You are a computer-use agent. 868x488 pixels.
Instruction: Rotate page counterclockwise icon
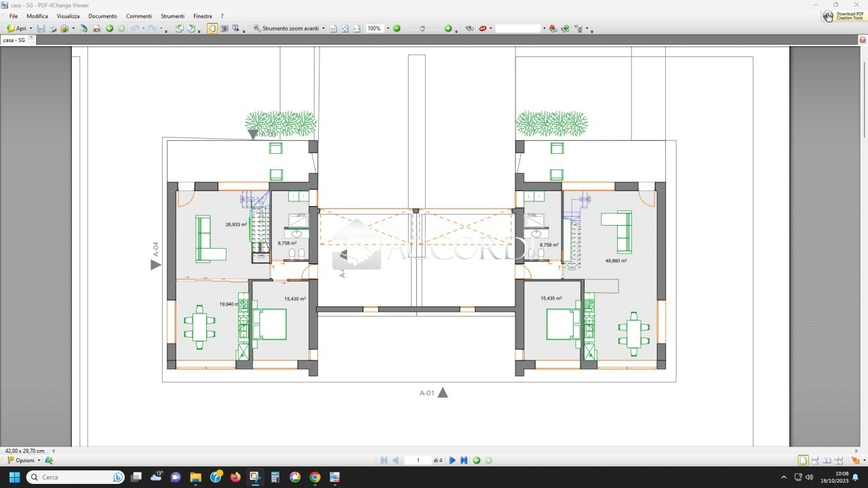click(x=180, y=28)
